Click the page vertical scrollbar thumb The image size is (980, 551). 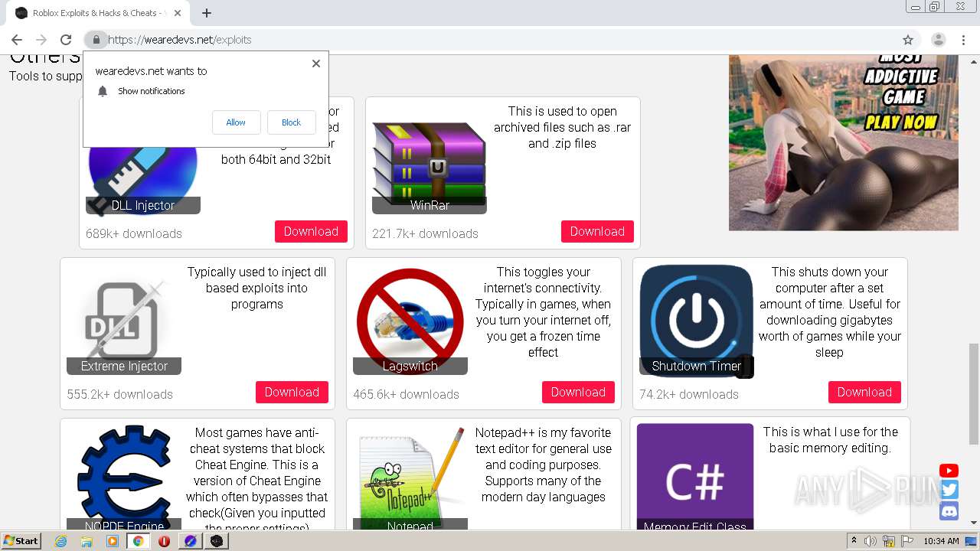tap(974, 393)
